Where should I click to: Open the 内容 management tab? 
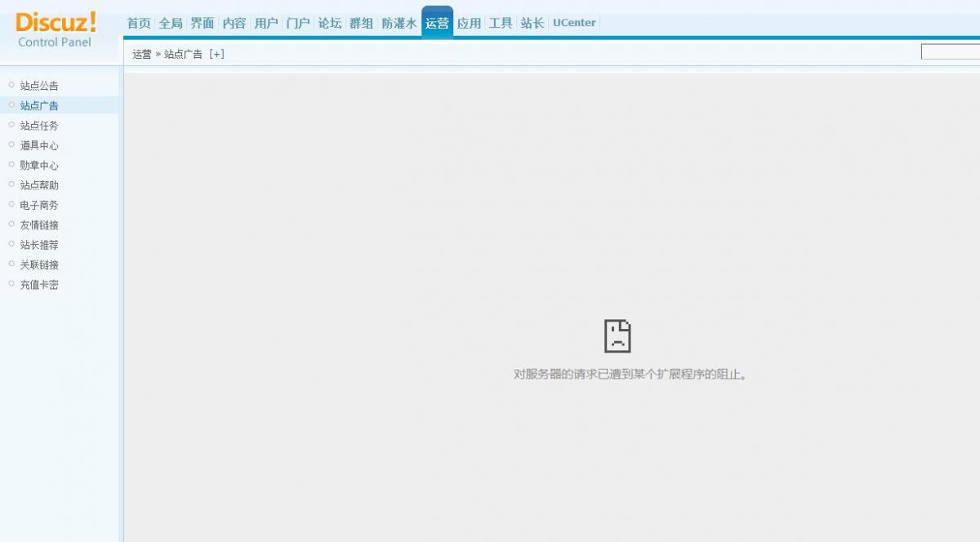click(x=234, y=23)
